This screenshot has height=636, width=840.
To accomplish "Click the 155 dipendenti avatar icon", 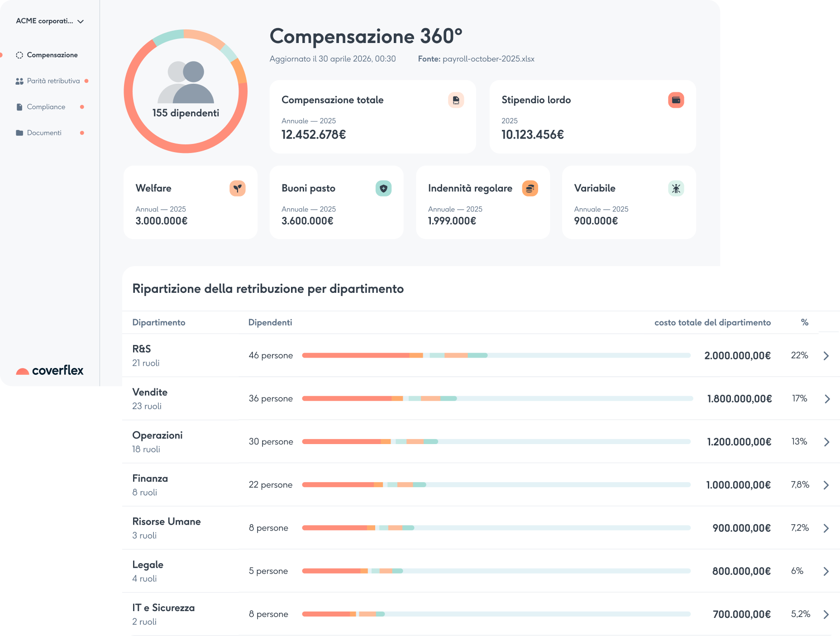I will tap(186, 82).
